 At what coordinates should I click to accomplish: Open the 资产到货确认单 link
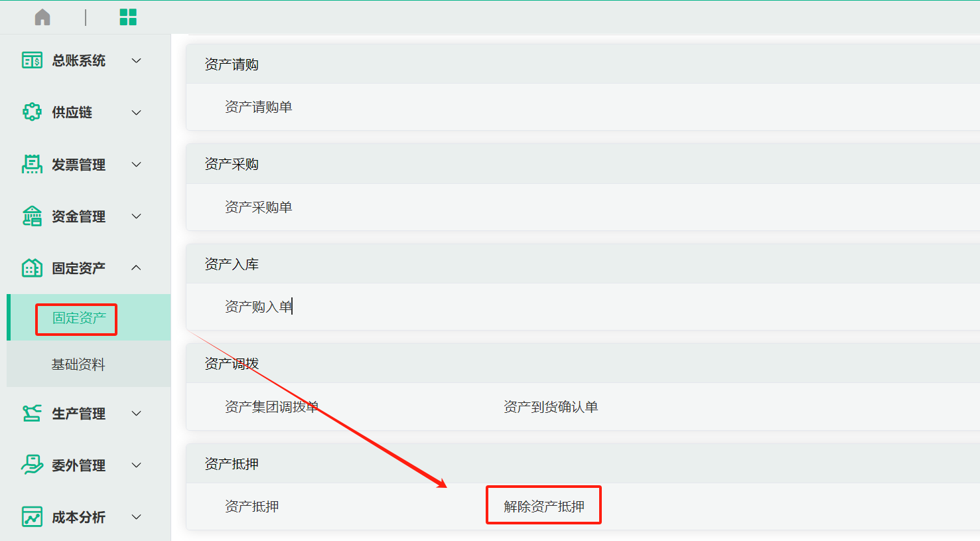coord(550,407)
